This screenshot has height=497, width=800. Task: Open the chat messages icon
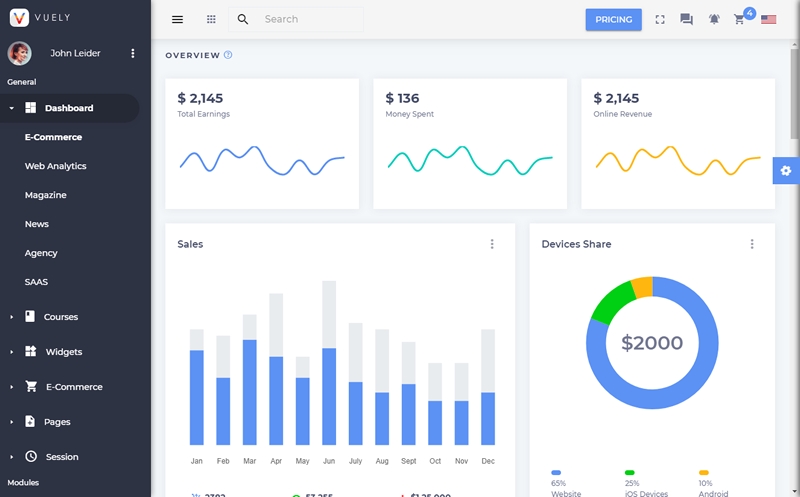pos(686,19)
